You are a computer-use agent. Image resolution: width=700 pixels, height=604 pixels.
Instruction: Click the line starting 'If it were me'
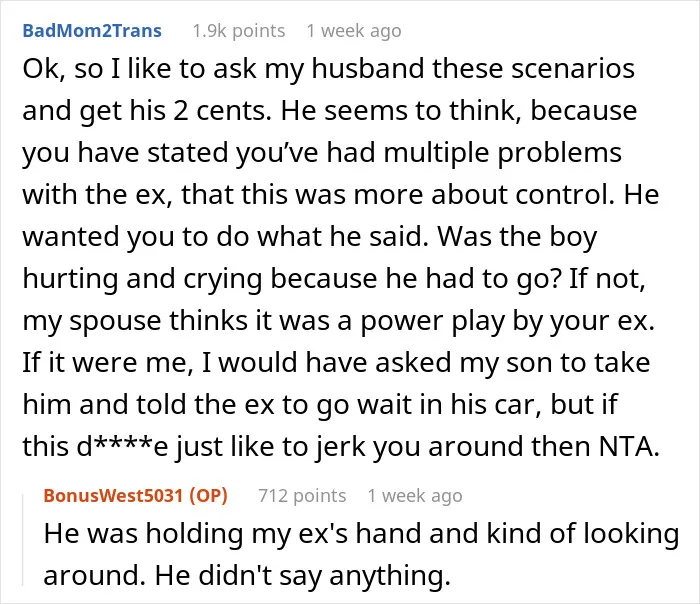point(336,362)
